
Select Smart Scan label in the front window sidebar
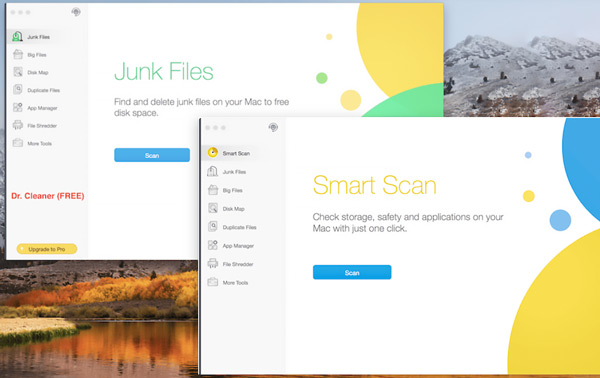[x=236, y=153]
